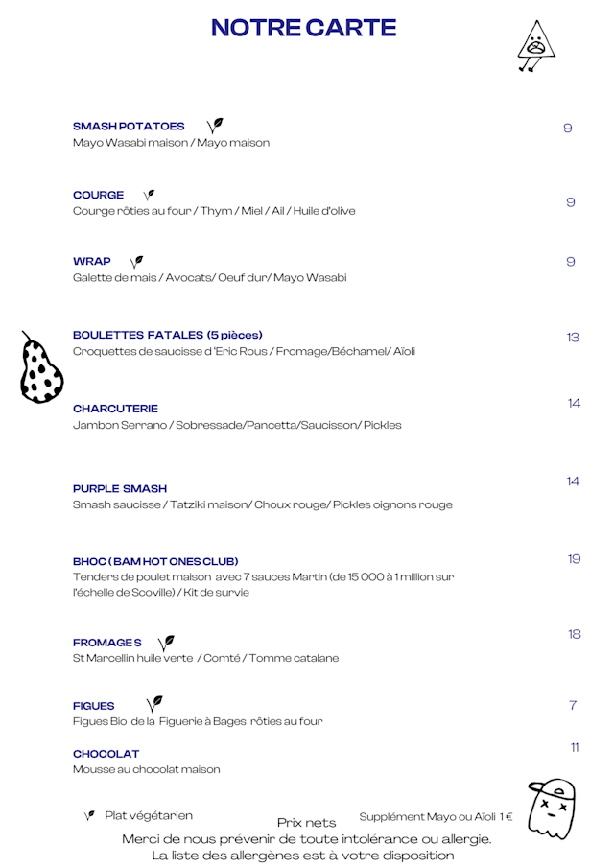Click the price 19 for BHOC

[574, 558]
